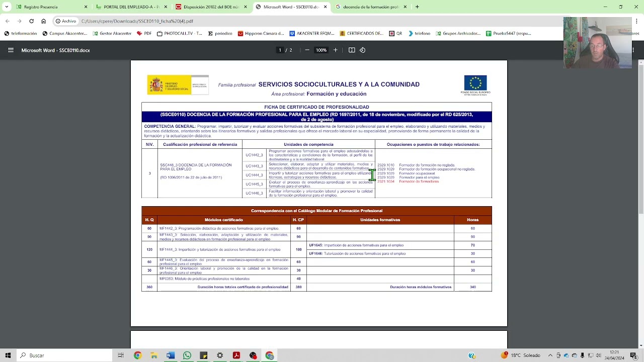644x362 pixels.
Task: Open Hipperon Cámara bookmark
Action: 261,34
